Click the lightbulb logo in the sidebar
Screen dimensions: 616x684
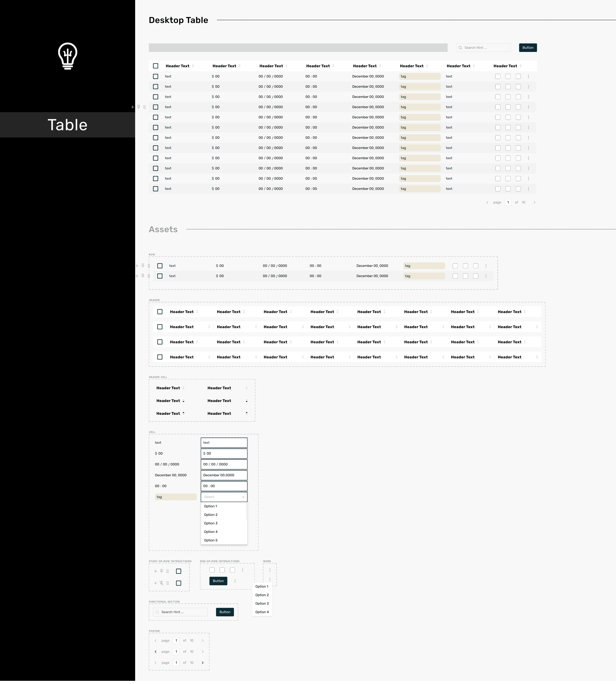click(x=68, y=56)
